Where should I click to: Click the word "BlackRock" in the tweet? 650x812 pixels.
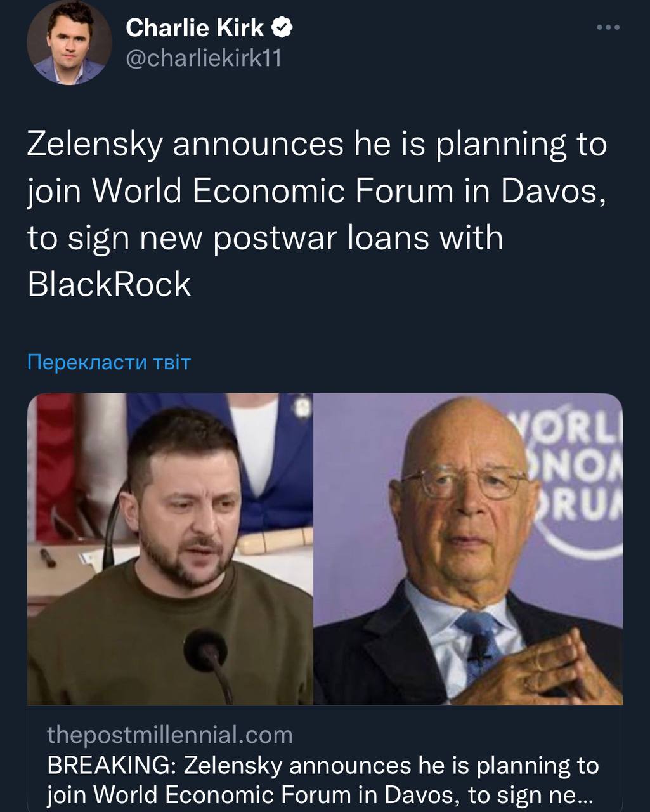click(109, 284)
